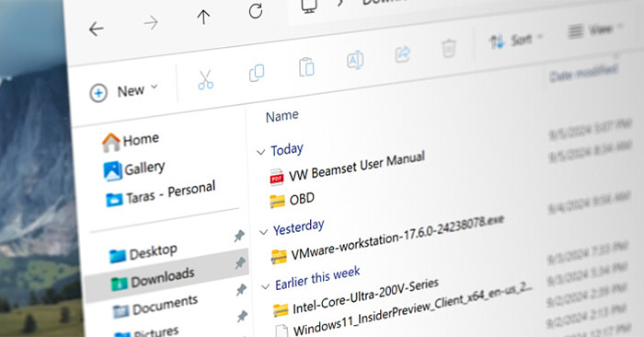Screen dimensions: 644x337
Task: Collapse the Earlier this week group
Action: click(x=266, y=286)
